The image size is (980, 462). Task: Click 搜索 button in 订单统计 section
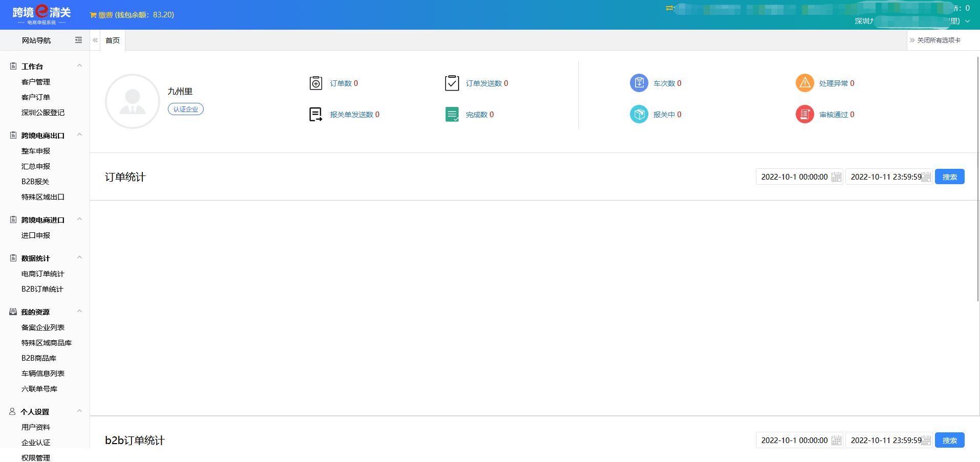coord(949,177)
